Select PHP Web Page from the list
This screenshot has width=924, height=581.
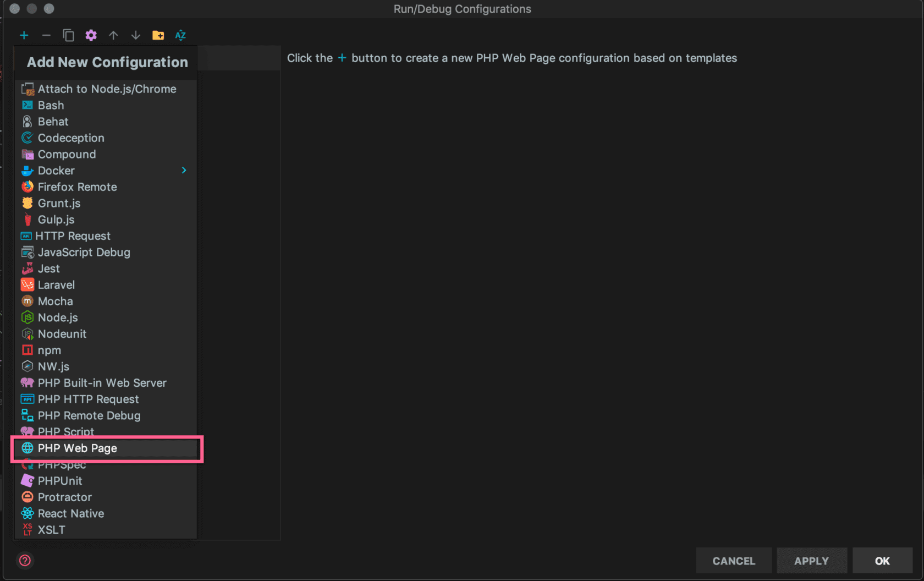click(78, 448)
